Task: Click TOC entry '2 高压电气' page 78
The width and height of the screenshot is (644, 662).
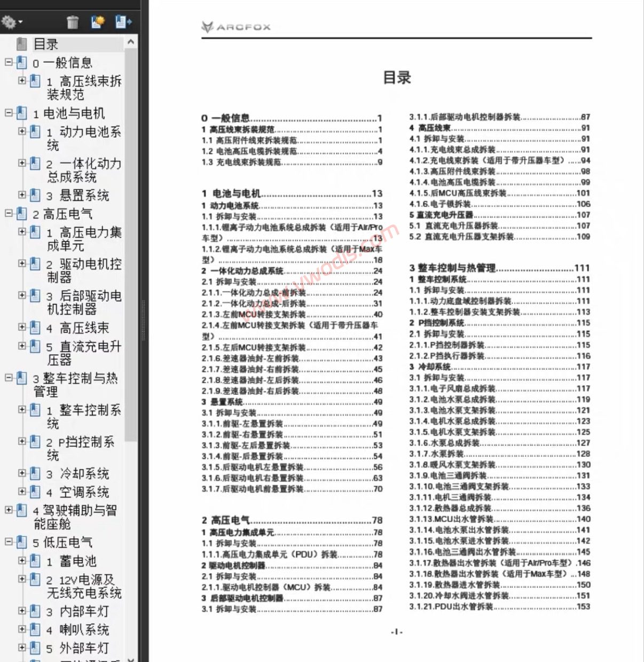Action: click(x=292, y=520)
